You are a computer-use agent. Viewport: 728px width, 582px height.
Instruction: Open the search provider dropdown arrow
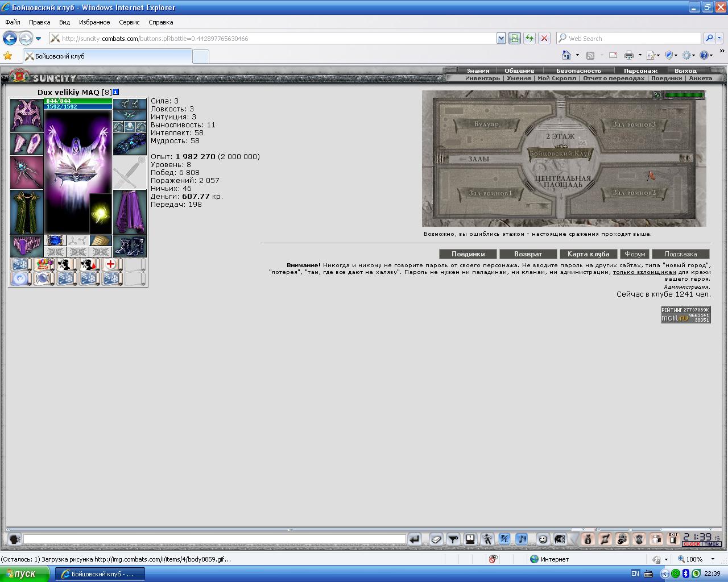[719, 38]
